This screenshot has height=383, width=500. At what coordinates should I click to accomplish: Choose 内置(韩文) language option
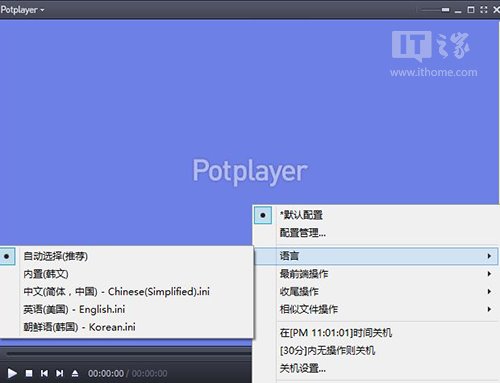pyautogui.click(x=127, y=274)
